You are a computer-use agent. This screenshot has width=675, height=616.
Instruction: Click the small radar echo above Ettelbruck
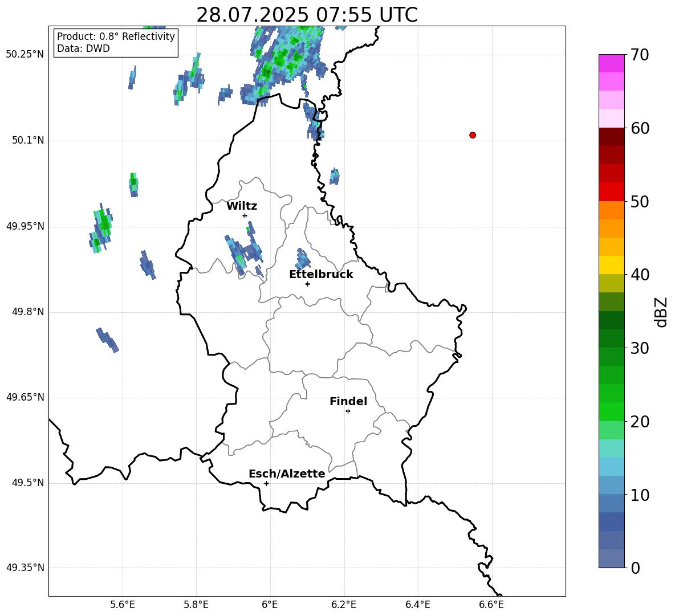302,259
